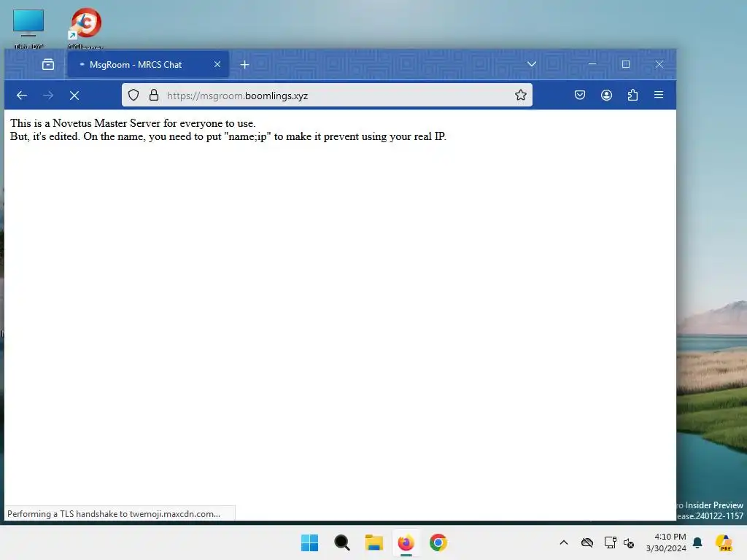The height and width of the screenshot is (560, 747).
Task: Stop loading the page
Action: click(x=74, y=96)
